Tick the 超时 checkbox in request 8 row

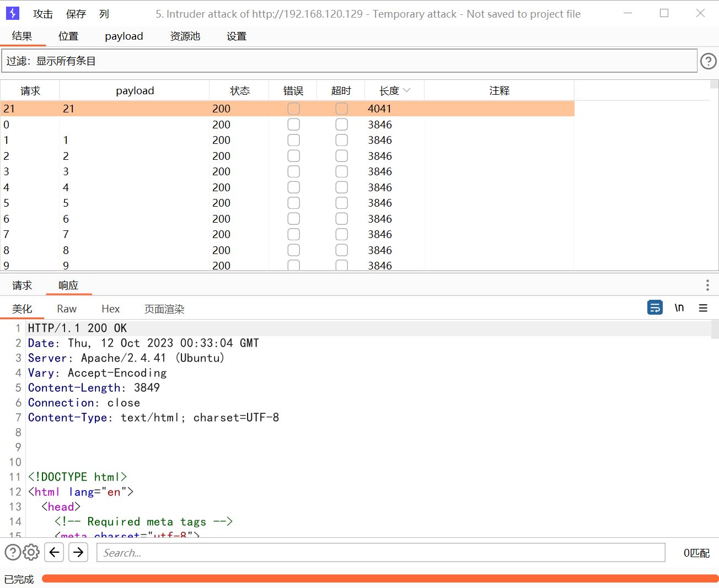pyautogui.click(x=342, y=250)
